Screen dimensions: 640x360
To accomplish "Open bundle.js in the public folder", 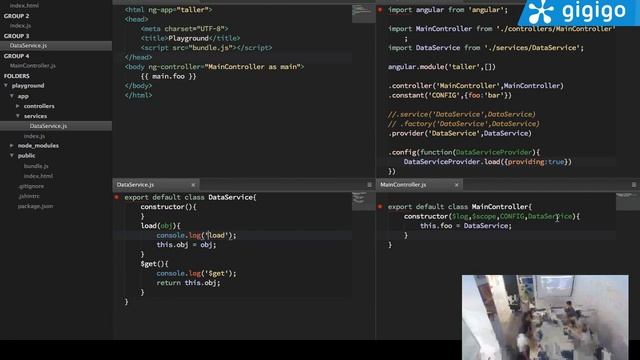I will pos(36,166).
